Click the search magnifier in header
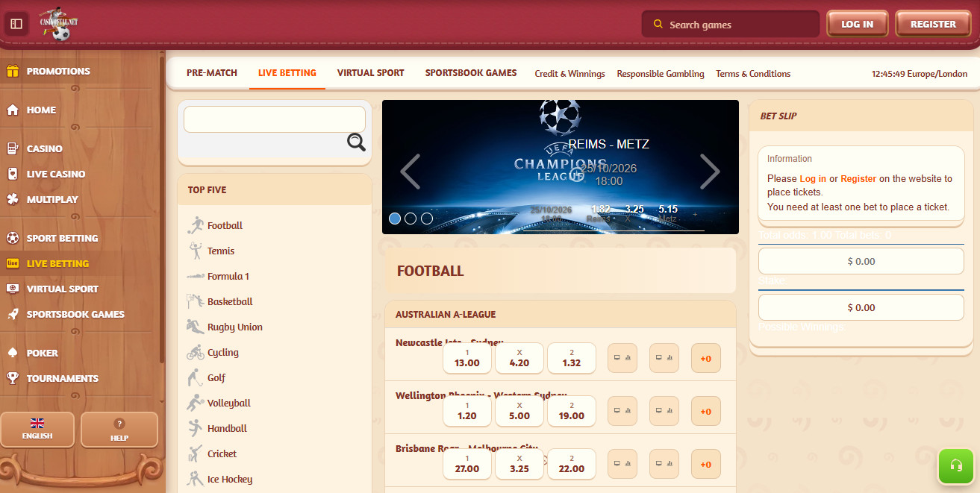The height and width of the screenshot is (493, 980). [x=658, y=25]
